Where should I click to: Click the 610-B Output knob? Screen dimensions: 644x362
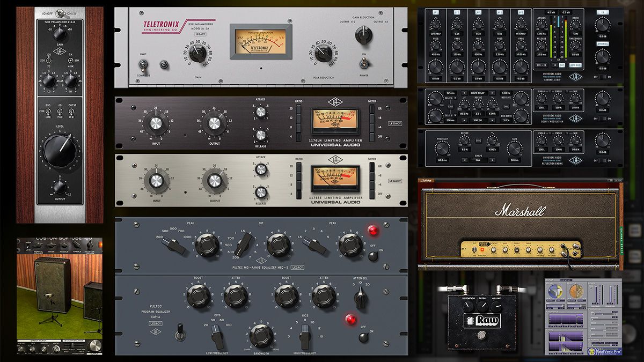60,187
